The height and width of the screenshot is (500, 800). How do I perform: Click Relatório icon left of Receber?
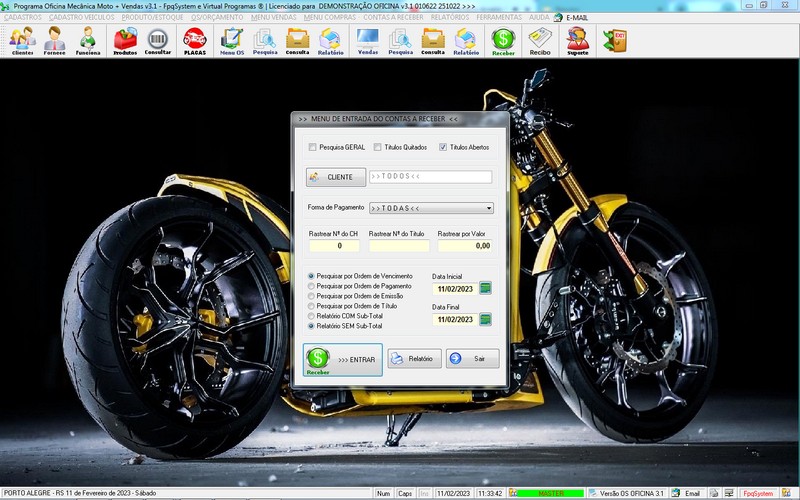[466, 41]
